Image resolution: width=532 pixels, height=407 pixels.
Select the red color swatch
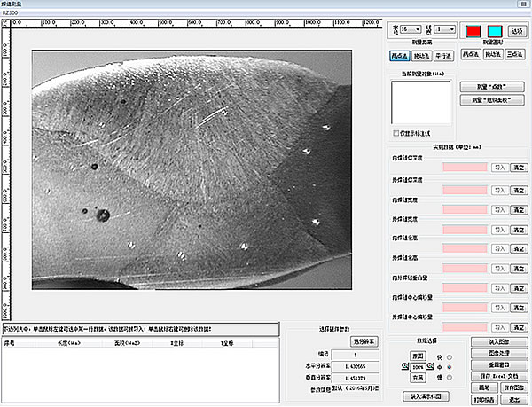tap(473, 29)
